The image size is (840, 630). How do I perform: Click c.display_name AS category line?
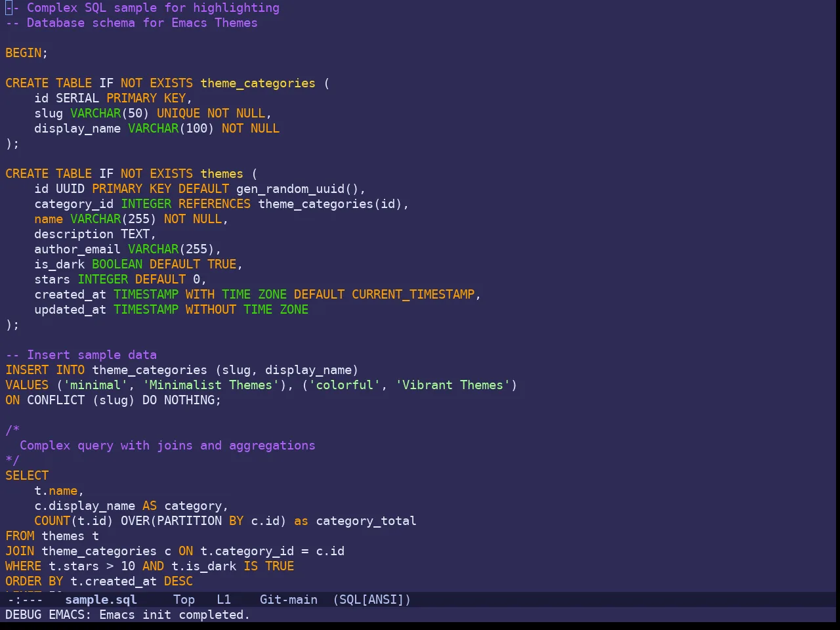131,506
